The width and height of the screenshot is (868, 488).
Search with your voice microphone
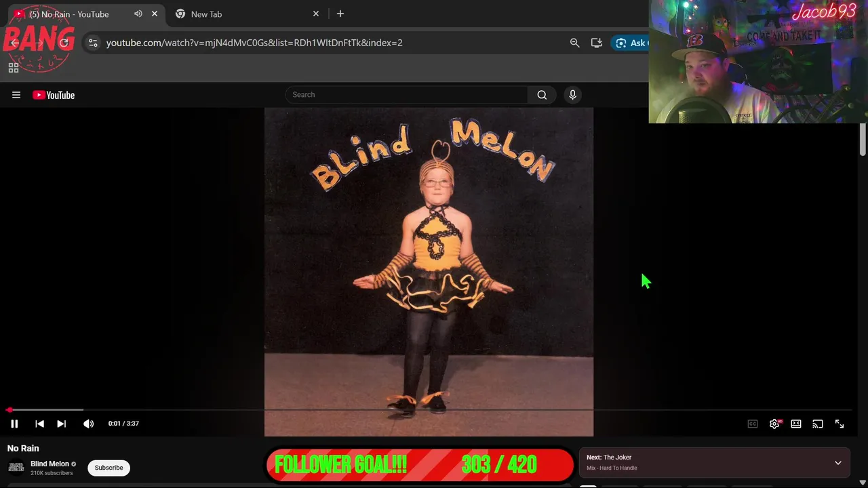572,95
